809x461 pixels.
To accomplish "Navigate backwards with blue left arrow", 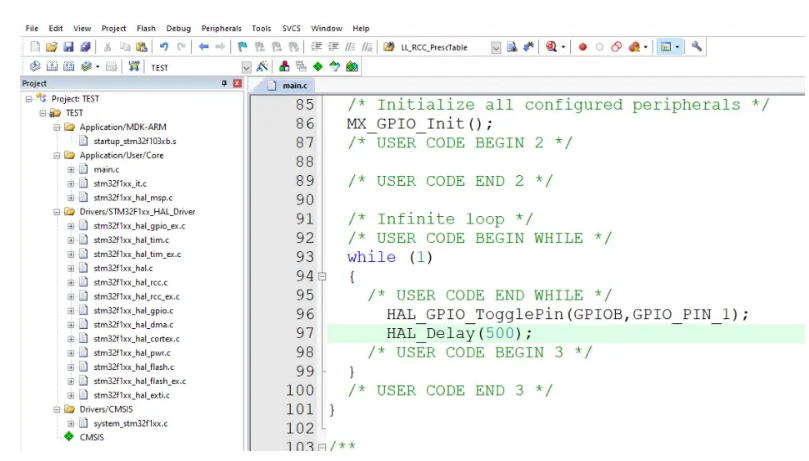I will coord(203,47).
